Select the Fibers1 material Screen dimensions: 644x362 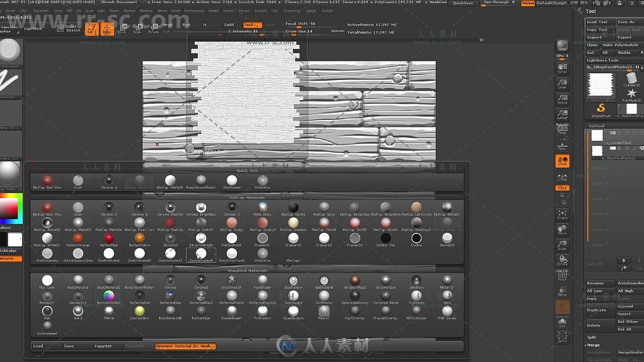(x=324, y=313)
